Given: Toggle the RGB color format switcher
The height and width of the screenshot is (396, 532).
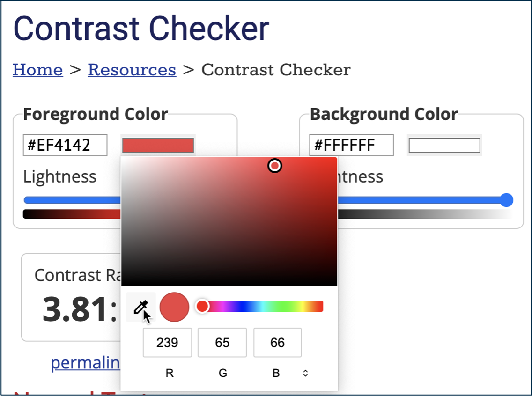Looking at the screenshot, I should (305, 373).
